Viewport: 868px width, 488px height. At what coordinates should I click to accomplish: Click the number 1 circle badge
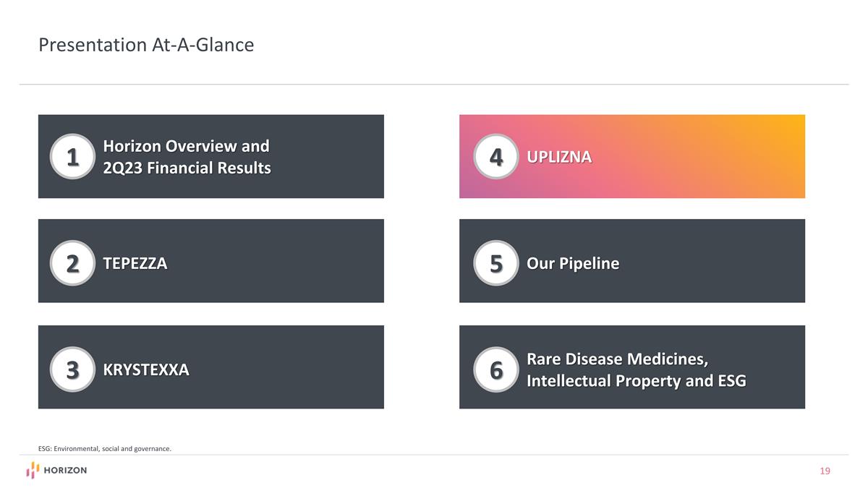tap(72, 156)
